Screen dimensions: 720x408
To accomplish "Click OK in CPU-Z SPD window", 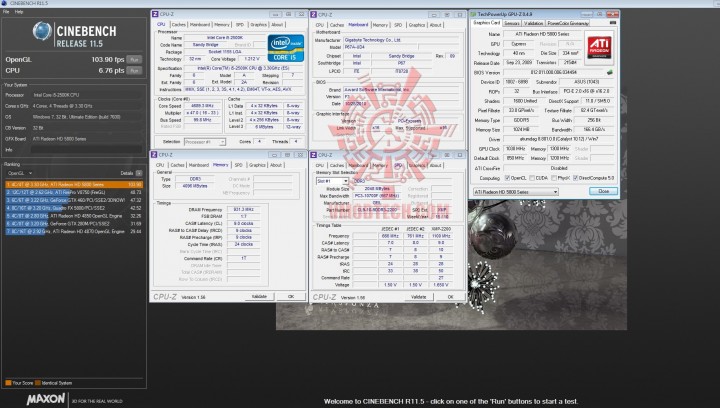I will pyautogui.click(x=450, y=297).
